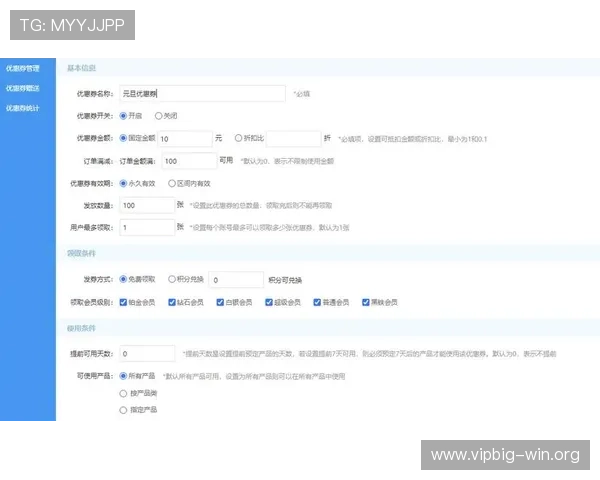Viewport: 600px width, 480px height.
Task: Click the 用户最多领取 field showing 1
Action: click(147, 227)
